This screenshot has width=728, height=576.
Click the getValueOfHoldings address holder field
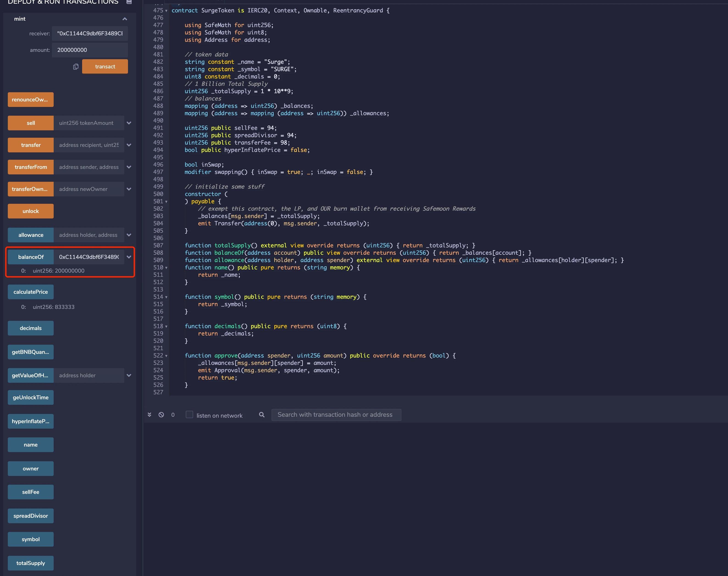coord(89,376)
